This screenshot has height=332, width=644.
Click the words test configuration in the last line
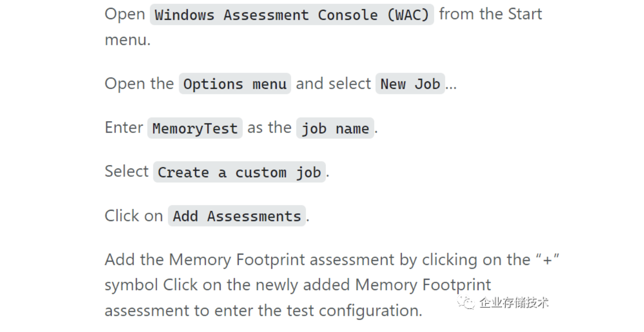point(370,311)
